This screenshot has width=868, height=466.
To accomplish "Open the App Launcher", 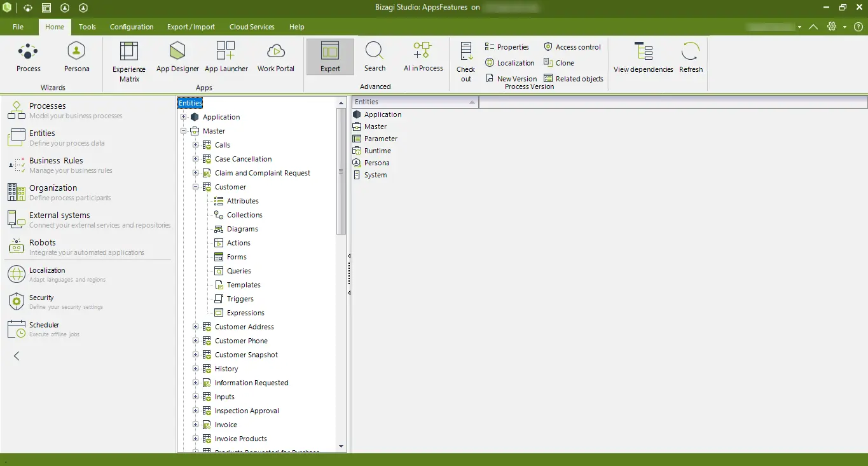I will pos(226,57).
